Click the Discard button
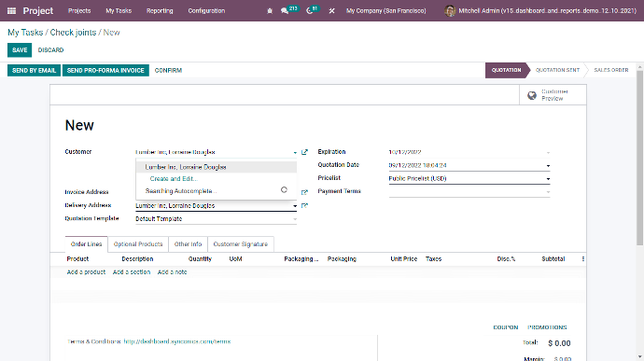 point(51,50)
